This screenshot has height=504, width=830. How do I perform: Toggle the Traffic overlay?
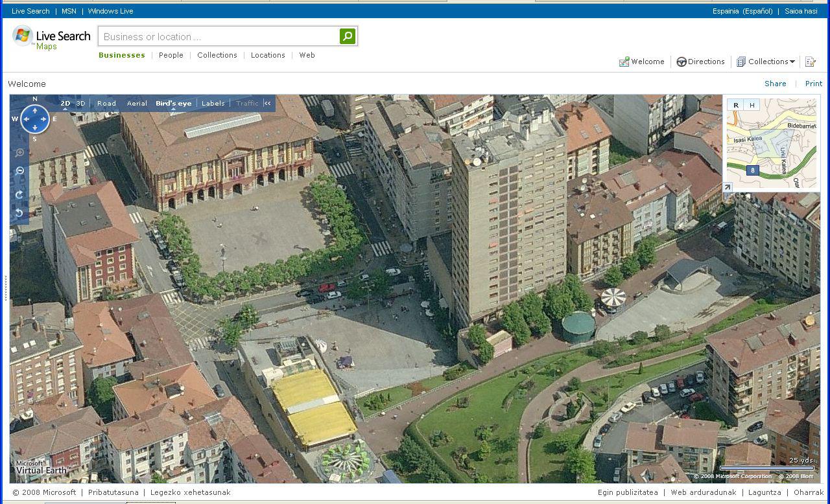247,103
